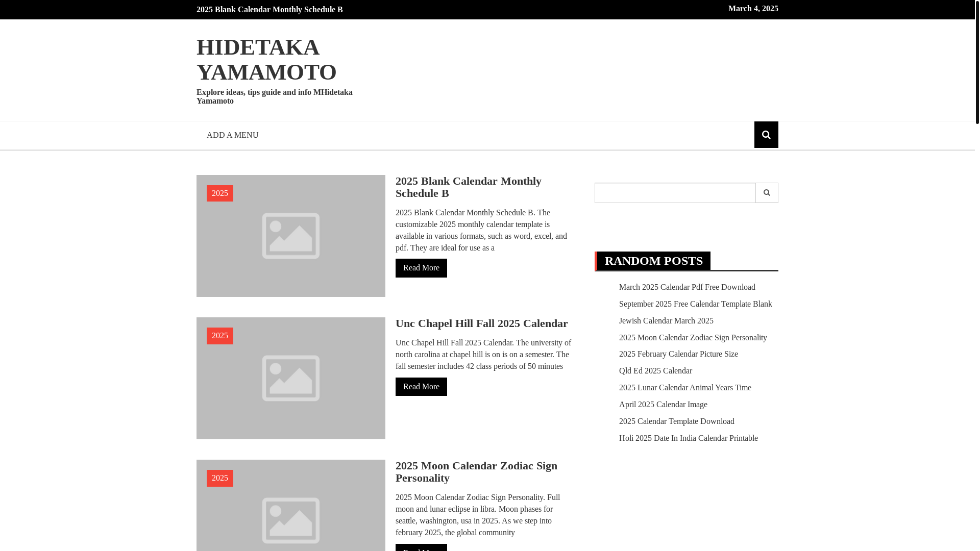980x551 pixels.
Task: Open September 2025 Free Calendar Template Blank link
Action: (x=695, y=304)
